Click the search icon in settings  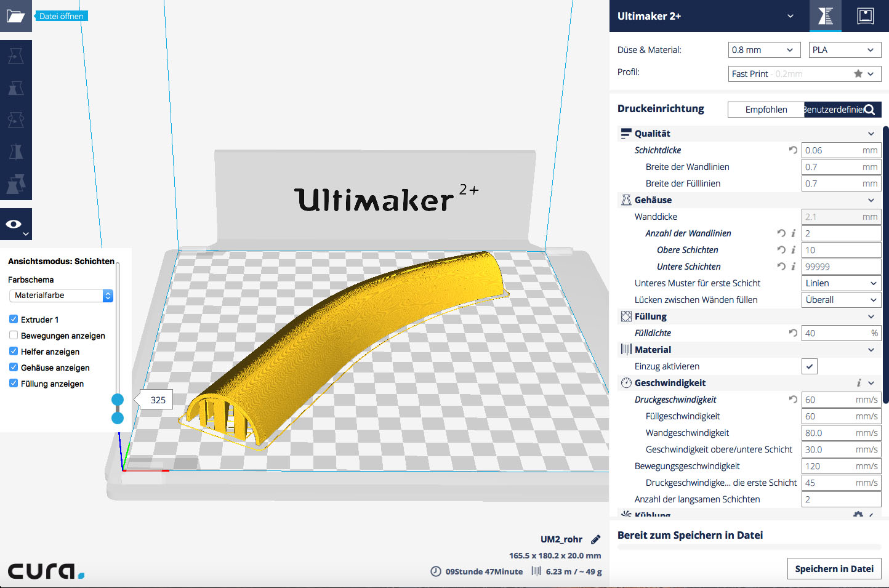[x=869, y=110]
